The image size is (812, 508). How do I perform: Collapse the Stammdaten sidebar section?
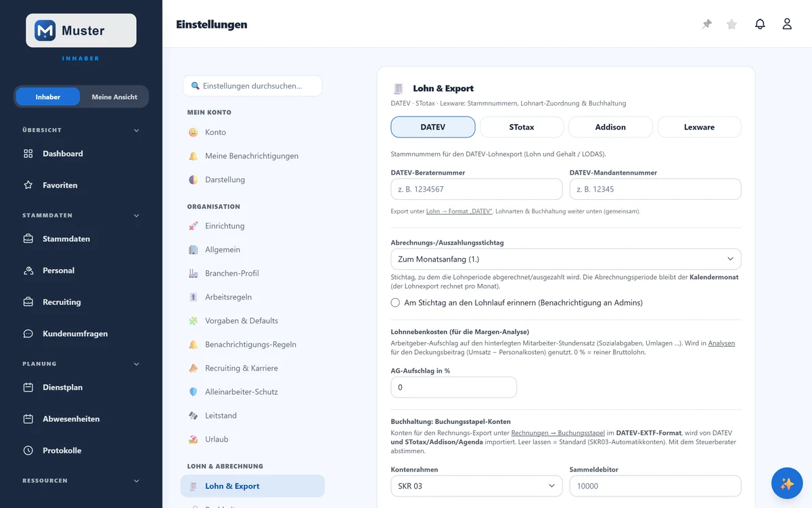coord(136,215)
